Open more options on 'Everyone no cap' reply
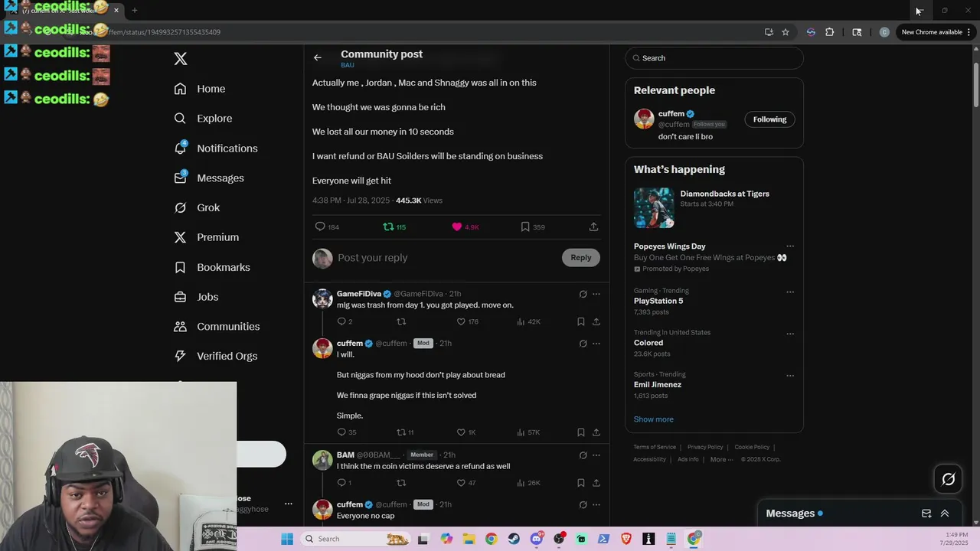 point(596,505)
